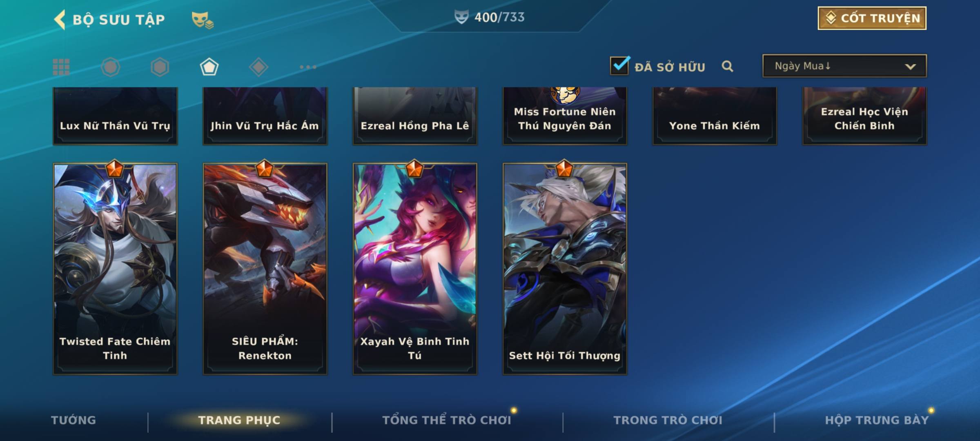Switch to TỔNG THỂ TRÒ CHƠI tab
Image resolution: width=980 pixels, height=441 pixels.
[x=447, y=420]
